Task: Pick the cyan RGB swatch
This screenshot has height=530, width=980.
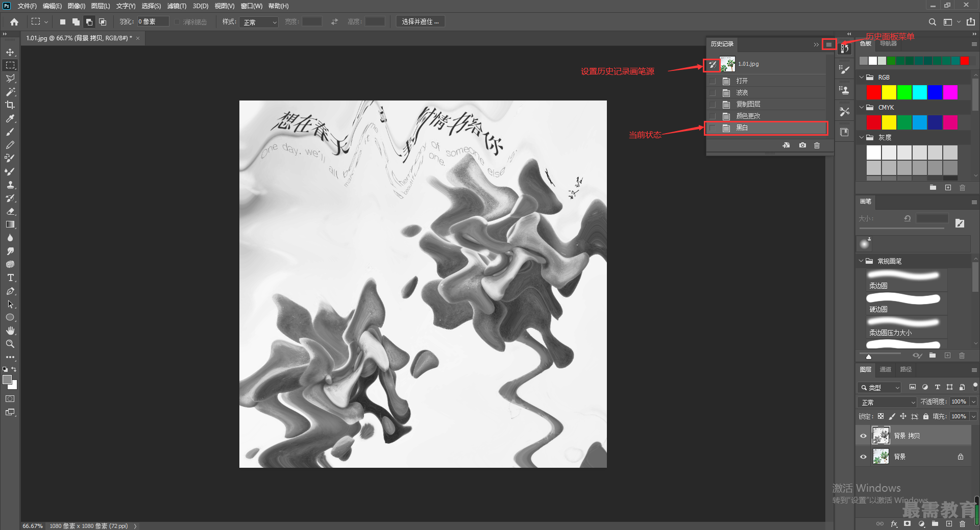Action: click(920, 92)
